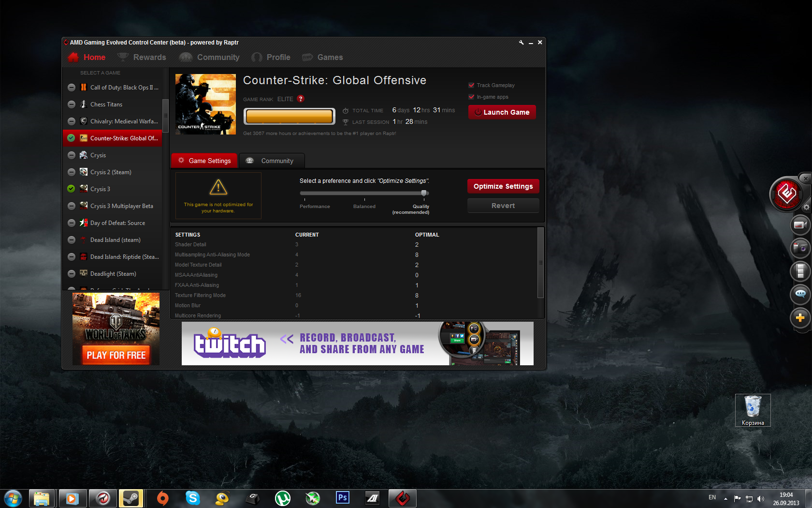Click the Counter-Strike game cover art
Screen dimensions: 812x508
click(x=205, y=104)
